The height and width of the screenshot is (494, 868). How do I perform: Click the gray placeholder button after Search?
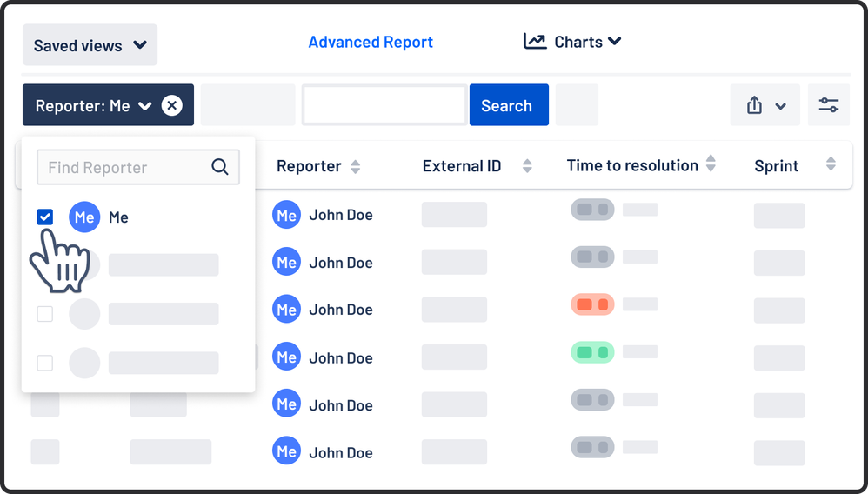577,105
